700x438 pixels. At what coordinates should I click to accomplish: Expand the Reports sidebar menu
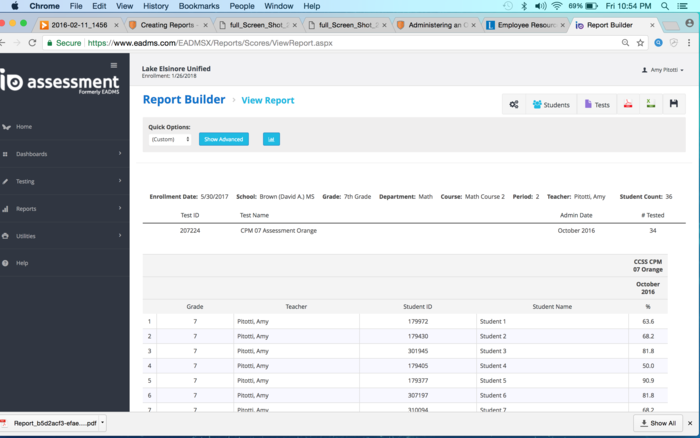pyautogui.click(x=25, y=209)
